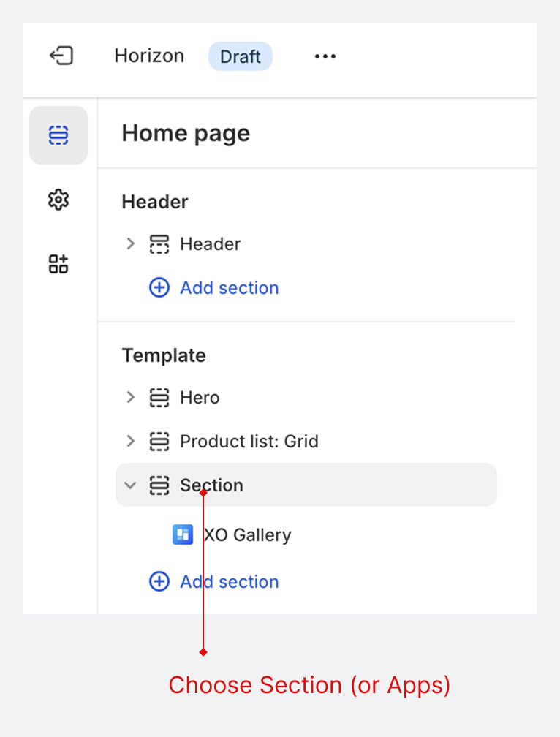Collapse the highlighted Section row
Image resolution: width=560 pixels, height=737 pixels.
pos(130,485)
